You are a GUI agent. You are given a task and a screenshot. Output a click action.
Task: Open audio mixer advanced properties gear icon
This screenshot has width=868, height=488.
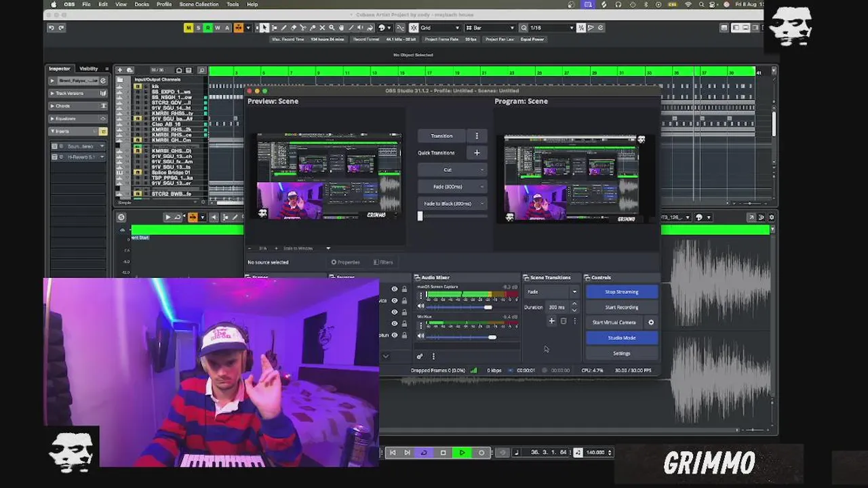pyautogui.click(x=420, y=356)
